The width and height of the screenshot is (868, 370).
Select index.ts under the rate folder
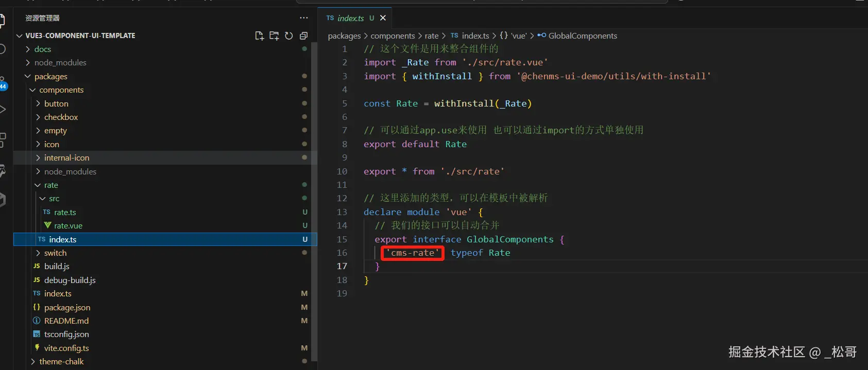tap(165, 239)
